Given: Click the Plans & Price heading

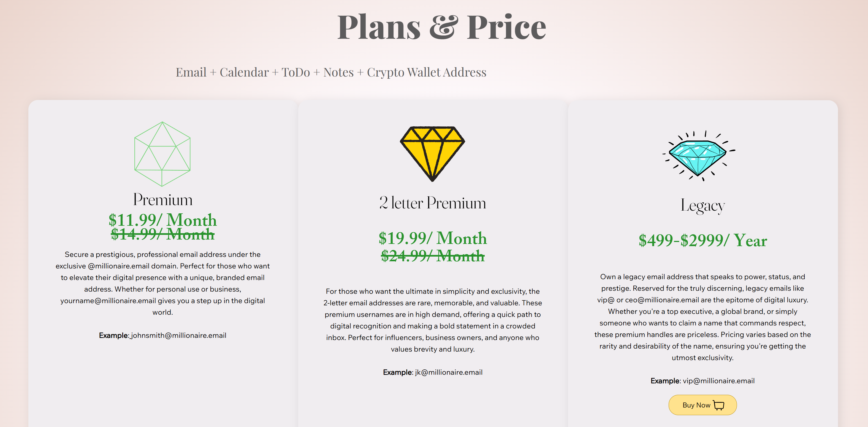Looking at the screenshot, I should click(x=441, y=27).
